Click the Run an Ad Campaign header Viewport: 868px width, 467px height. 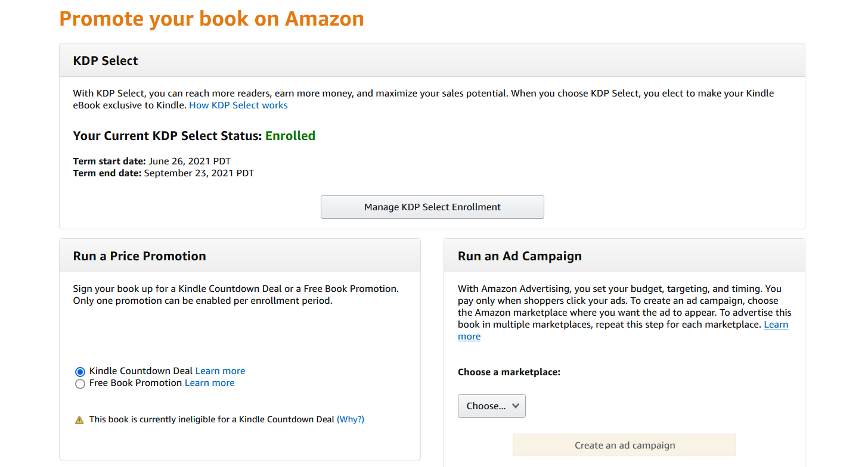point(519,256)
